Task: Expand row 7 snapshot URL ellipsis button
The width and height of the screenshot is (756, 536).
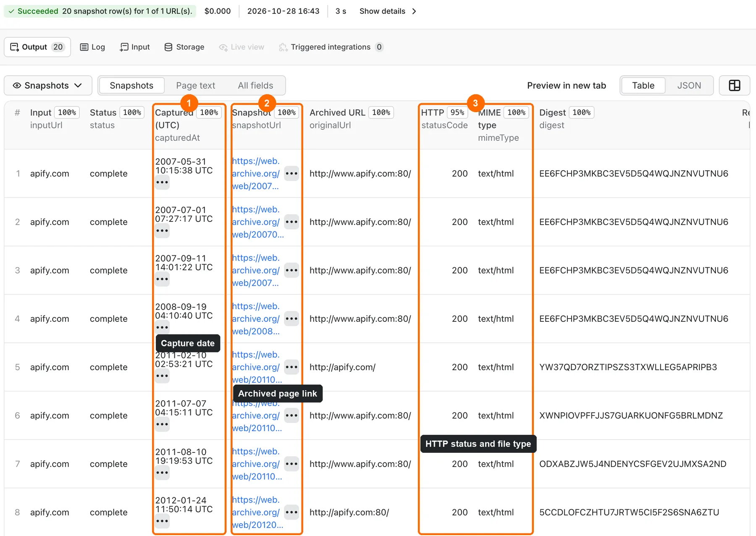Action: click(x=291, y=464)
